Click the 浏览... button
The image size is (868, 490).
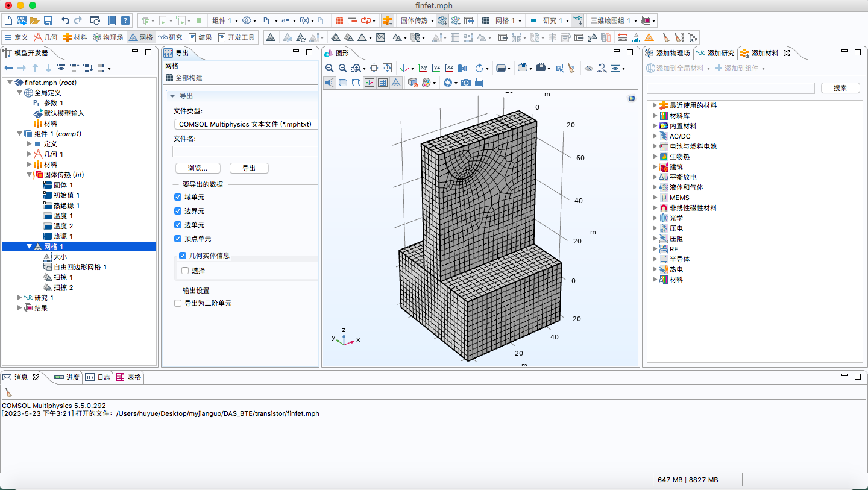point(198,168)
